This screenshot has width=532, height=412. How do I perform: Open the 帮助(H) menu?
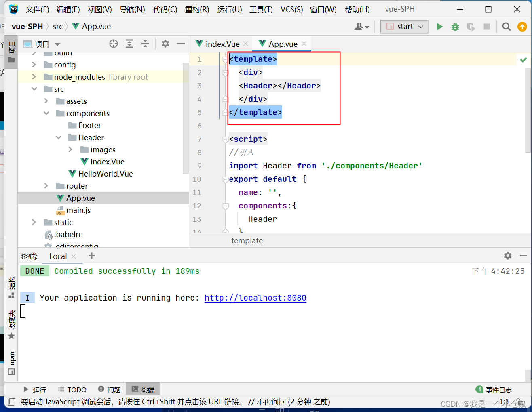[x=357, y=9]
